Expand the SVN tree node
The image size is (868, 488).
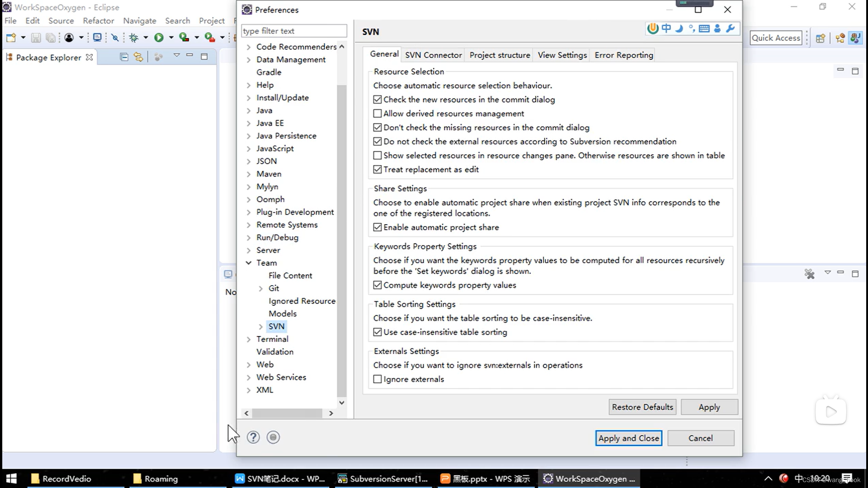pyautogui.click(x=261, y=326)
